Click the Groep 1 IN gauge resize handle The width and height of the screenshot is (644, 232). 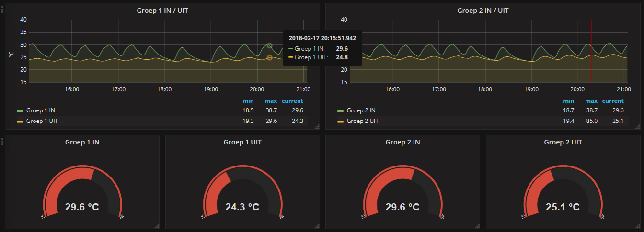(x=156, y=226)
